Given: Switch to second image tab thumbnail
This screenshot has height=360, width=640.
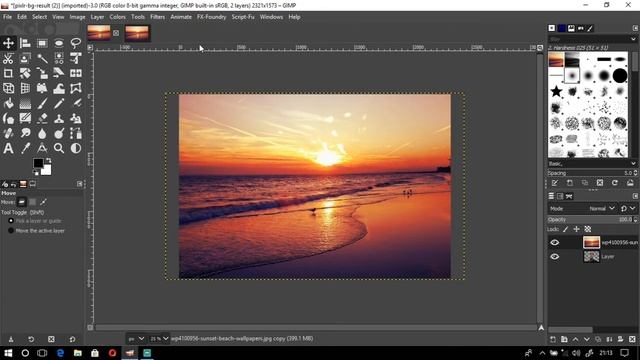Looking at the screenshot, I should pos(137,33).
